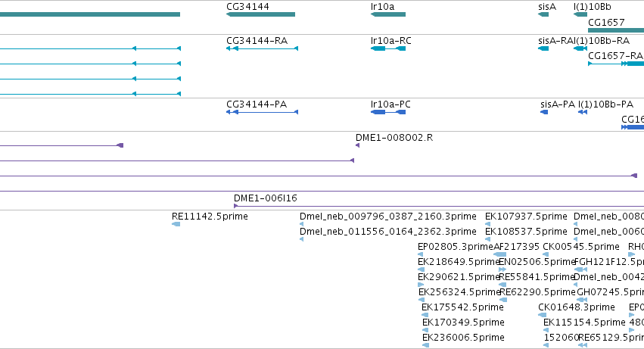644x349 pixels.
Task: Click the CG34144-PA protein feature
Action: coord(262,112)
